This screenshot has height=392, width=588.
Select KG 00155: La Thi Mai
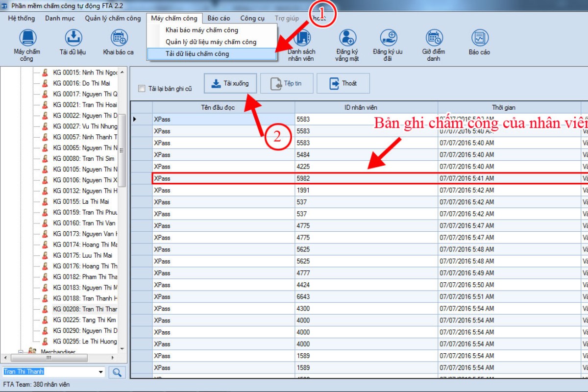[81, 201]
